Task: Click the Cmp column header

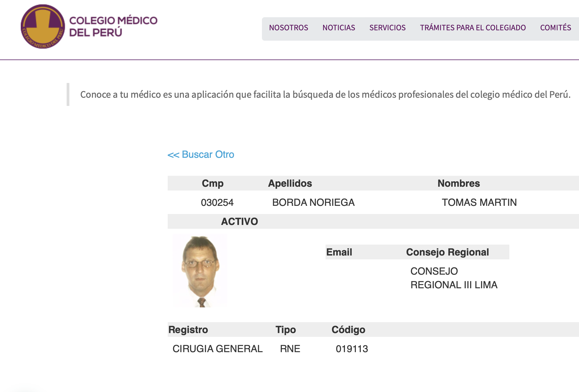Action: [x=212, y=183]
